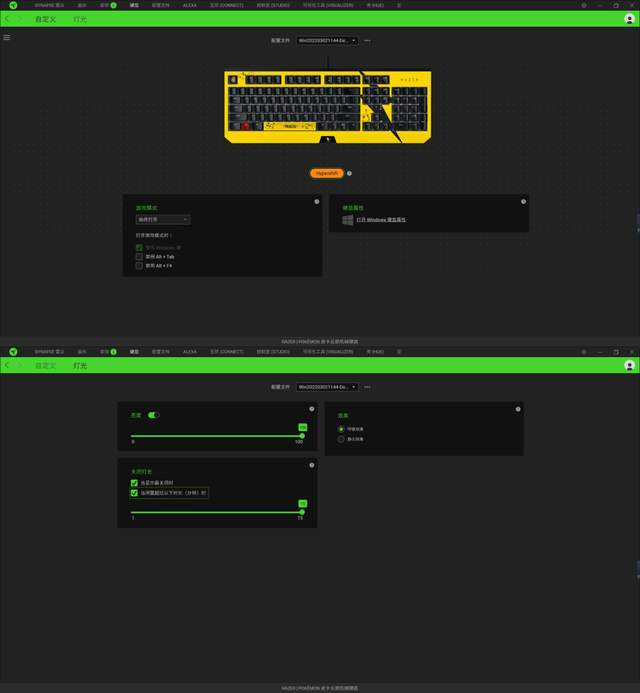The image size is (640, 693).
Task: Click the info icon on the 游戏模式 panel
Action: point(317,201)
